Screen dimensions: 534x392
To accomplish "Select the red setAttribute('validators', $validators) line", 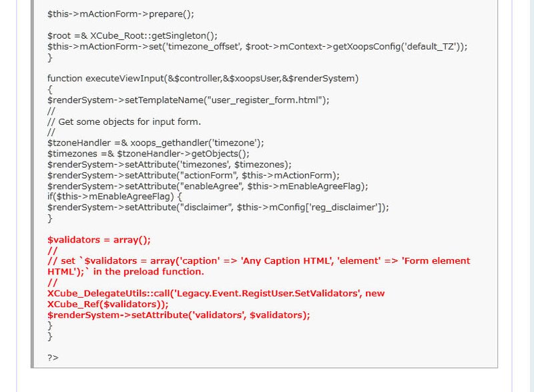I will [x=179, y=315].
